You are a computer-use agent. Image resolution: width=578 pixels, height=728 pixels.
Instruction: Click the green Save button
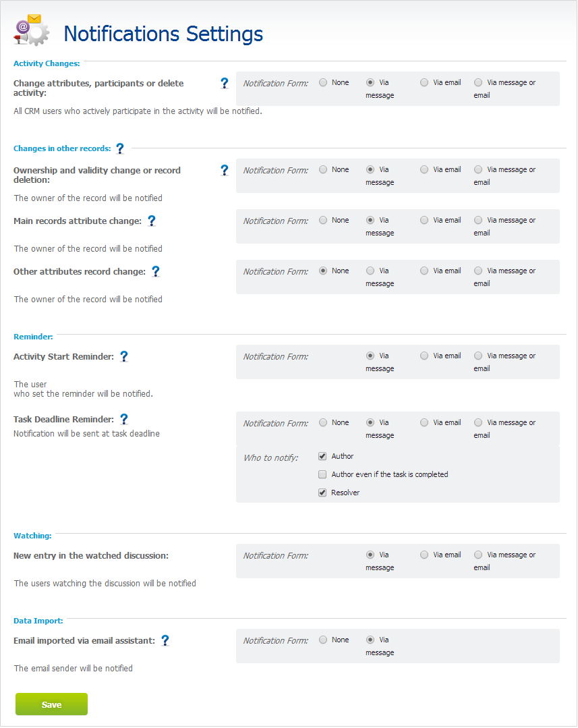pos(51,705)
